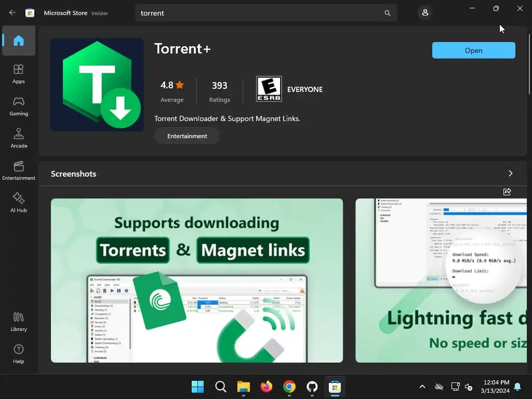532x399 pixels.
Task: Click the cloud sync tray icon
Action: point(439,387)
